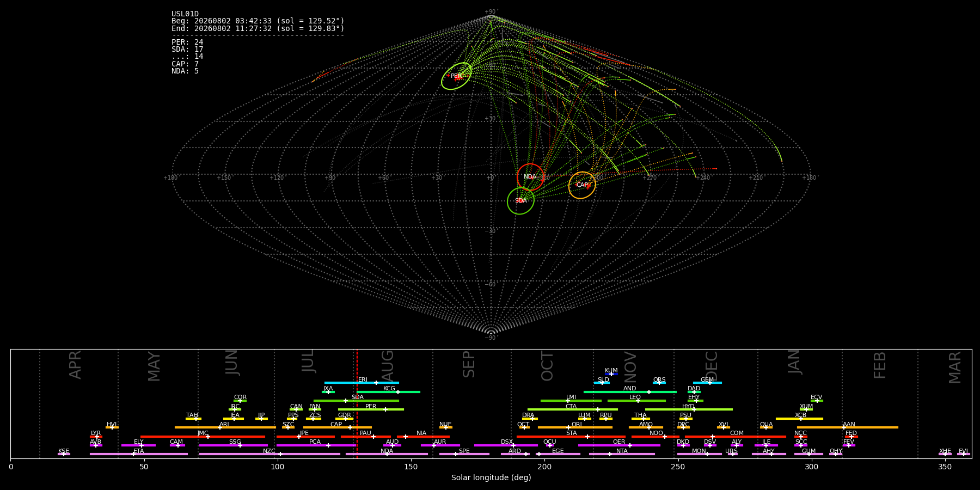The width and height of the screenshot is (980, 490).
Task: Select the CAP orange radiant circle
Action: (x=582, y=185)
